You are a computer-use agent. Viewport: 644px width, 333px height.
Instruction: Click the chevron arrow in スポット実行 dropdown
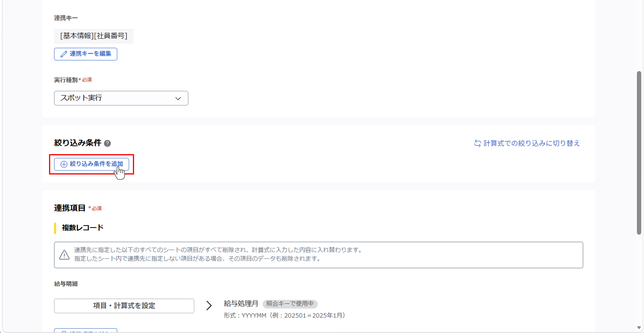coord(178,98)
